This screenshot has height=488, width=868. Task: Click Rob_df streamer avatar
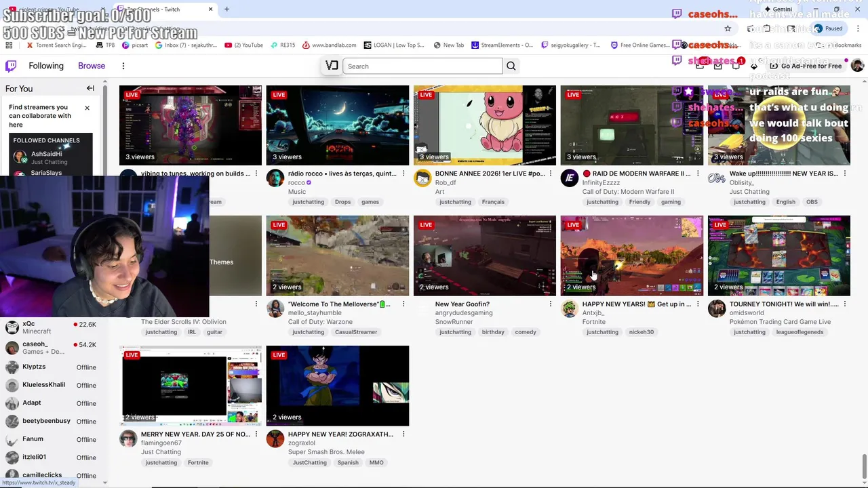tap(422, 178)
